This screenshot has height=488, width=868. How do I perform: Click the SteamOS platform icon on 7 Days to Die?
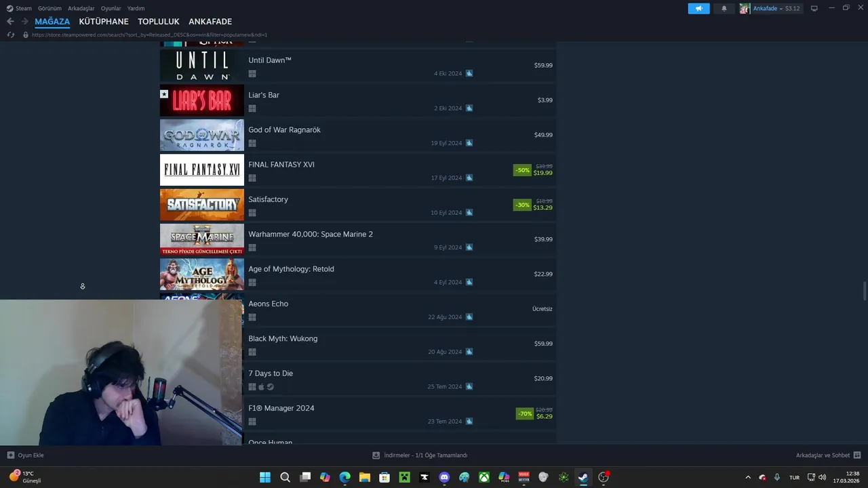click(270, 387)
